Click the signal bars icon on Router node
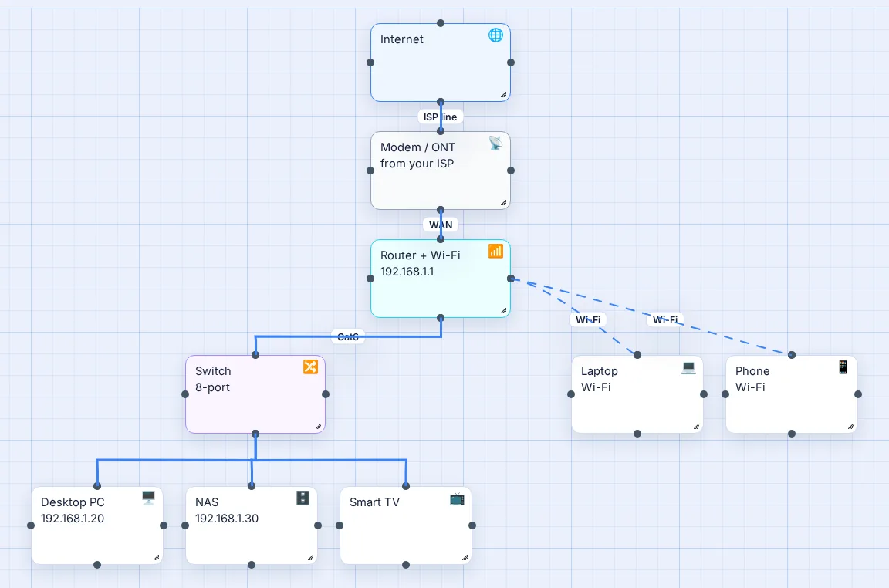This screenshot has height=588, width=889. [x=495, y=252]
